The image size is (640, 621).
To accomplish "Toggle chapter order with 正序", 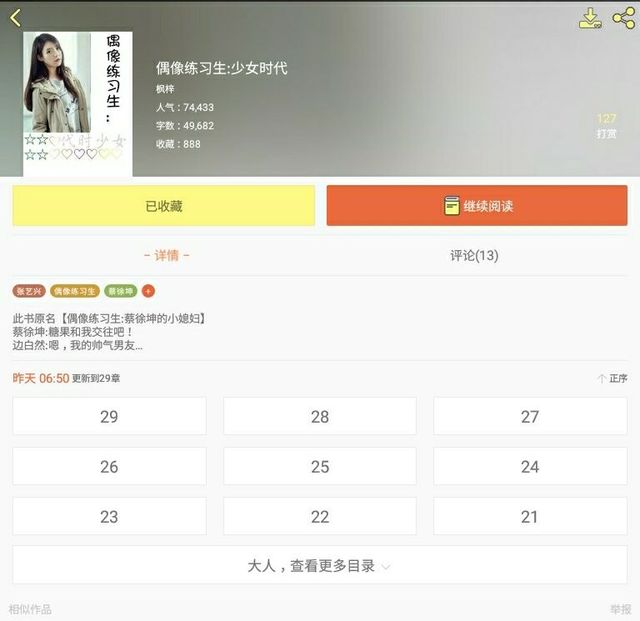I will [612, 378].
